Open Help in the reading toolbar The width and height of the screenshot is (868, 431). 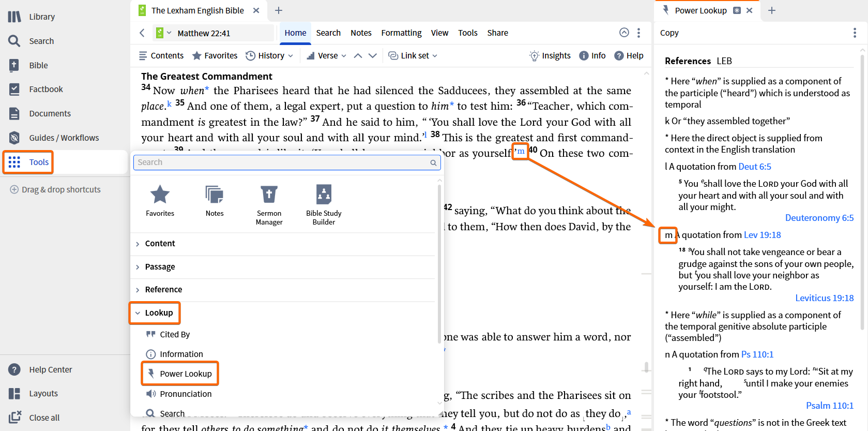click(629, 55)
